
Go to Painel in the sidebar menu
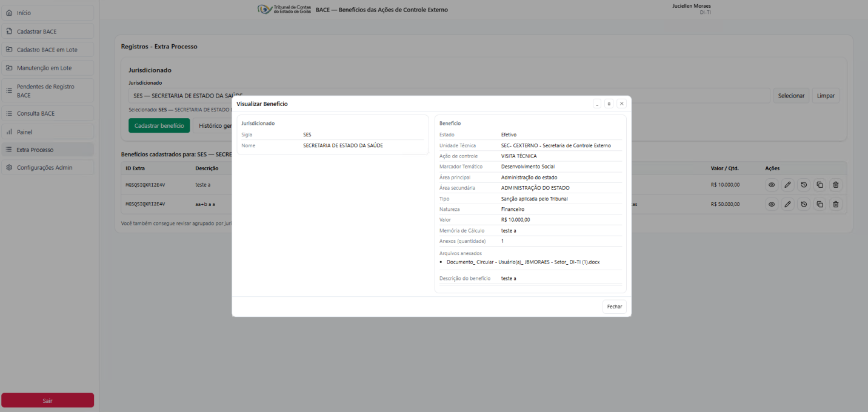47,131
